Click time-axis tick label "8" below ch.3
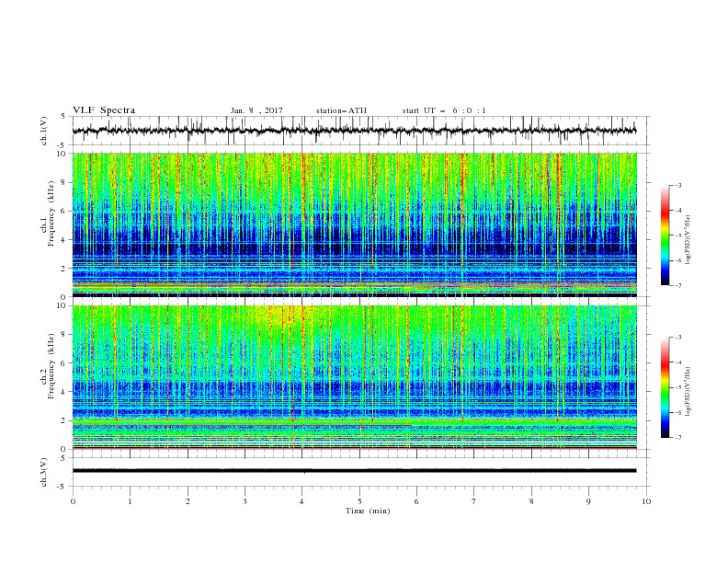728x563 pixels. (531, 501)
